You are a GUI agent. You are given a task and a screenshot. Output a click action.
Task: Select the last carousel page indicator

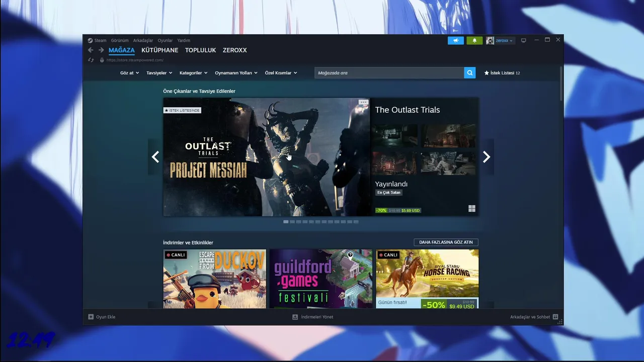tap(356, 222)
